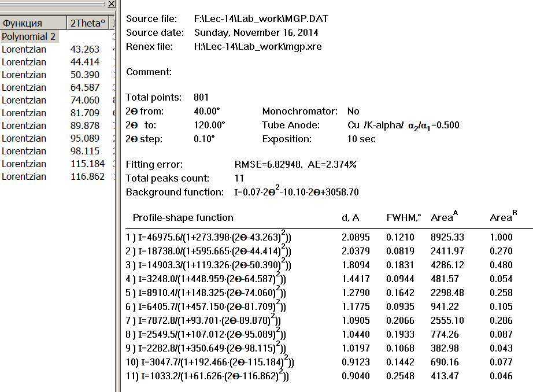Click the source file path F:\Lec-14\Lab_work\MGP.DAT
533x392 pixels.
[x=261, y=19]
